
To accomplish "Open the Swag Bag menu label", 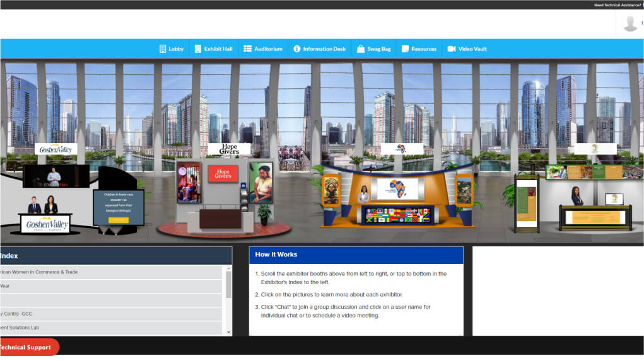I will click(x=378, y=49).
